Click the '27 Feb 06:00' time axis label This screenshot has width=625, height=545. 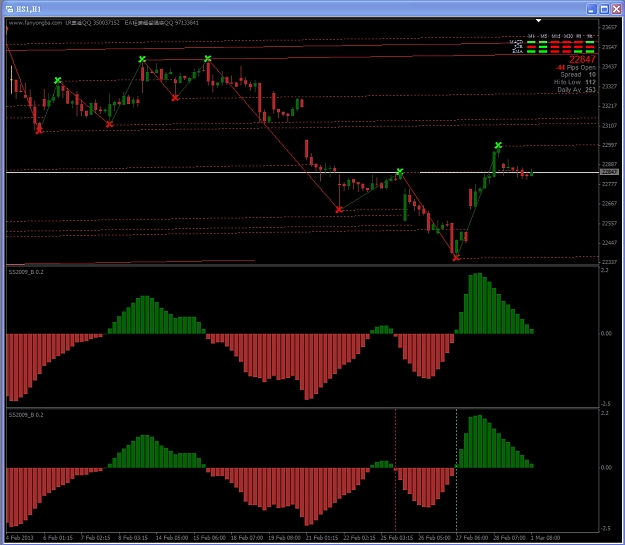472,538
